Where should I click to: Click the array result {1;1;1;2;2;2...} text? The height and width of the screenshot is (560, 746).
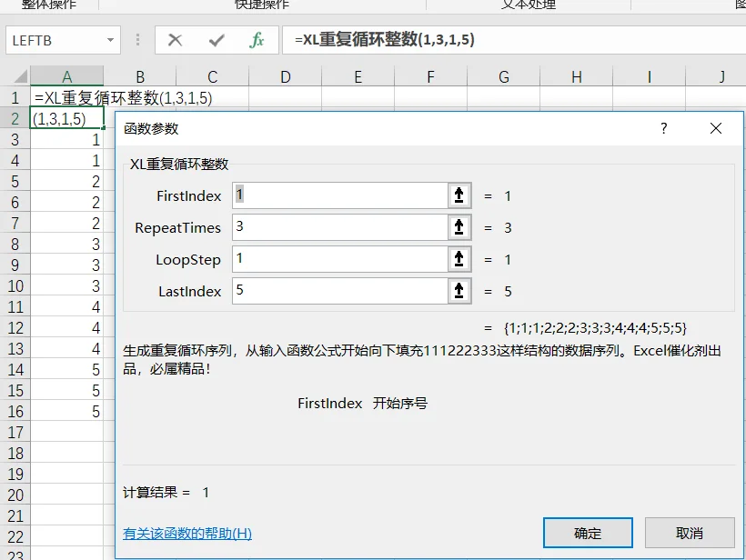point(595,328)
